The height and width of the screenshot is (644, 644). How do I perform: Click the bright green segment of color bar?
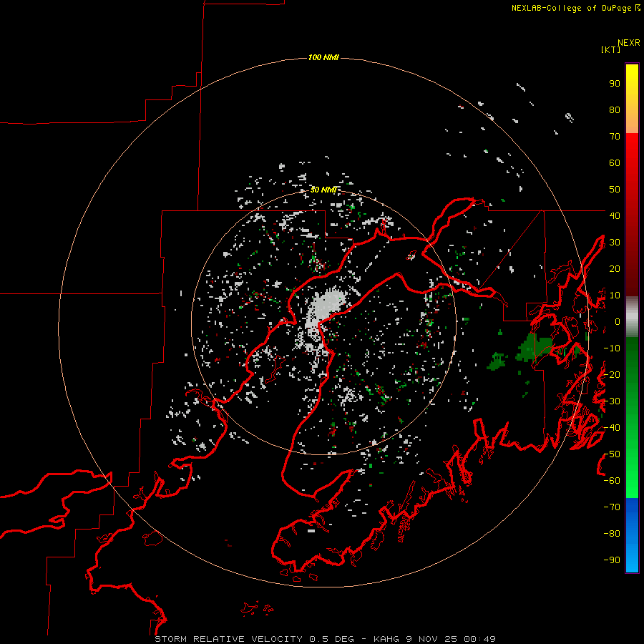point(632,472)
